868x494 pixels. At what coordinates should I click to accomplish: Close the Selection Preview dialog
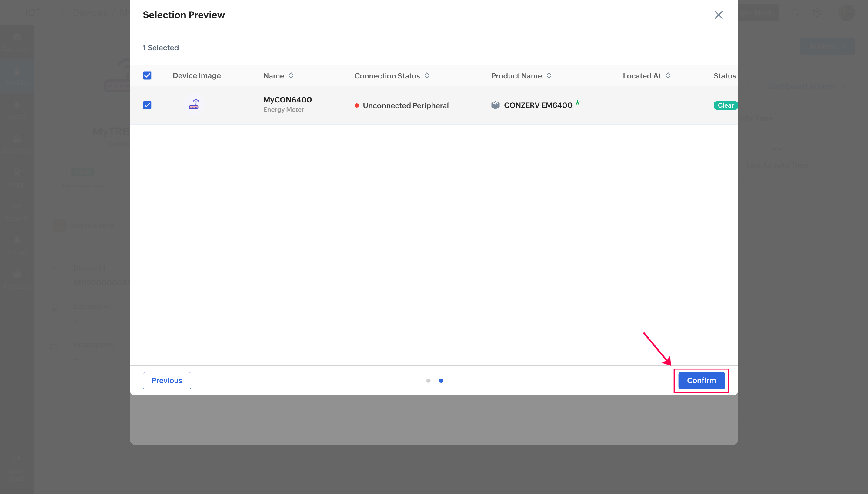pos(718,15)
